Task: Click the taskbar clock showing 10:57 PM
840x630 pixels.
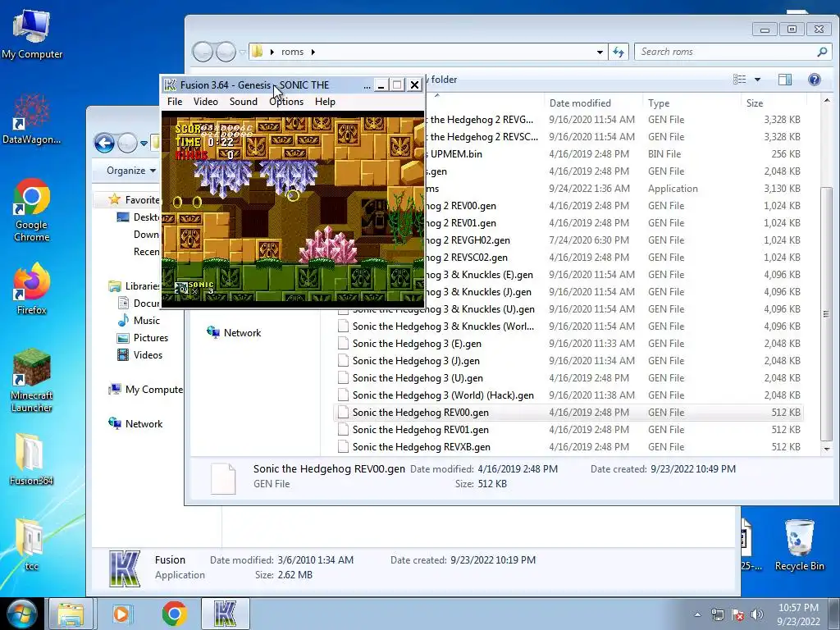Action: coord(798,614)
